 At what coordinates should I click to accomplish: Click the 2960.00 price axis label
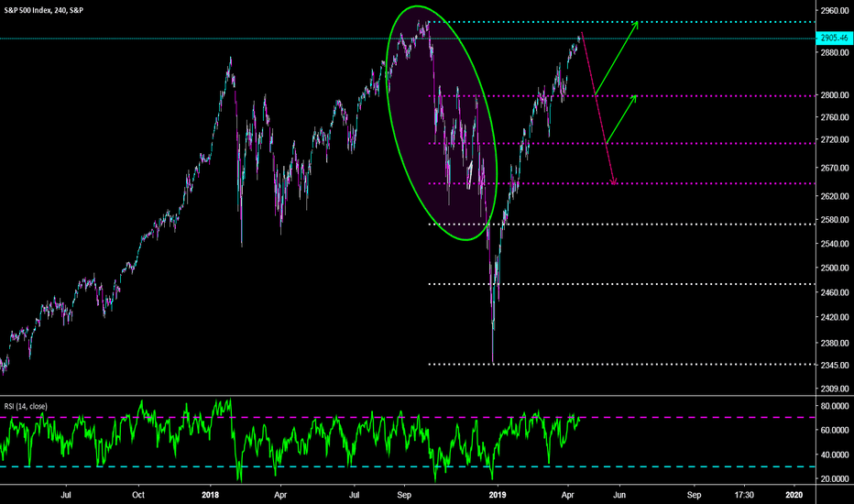pyautogui.click(x=835, y=10)
